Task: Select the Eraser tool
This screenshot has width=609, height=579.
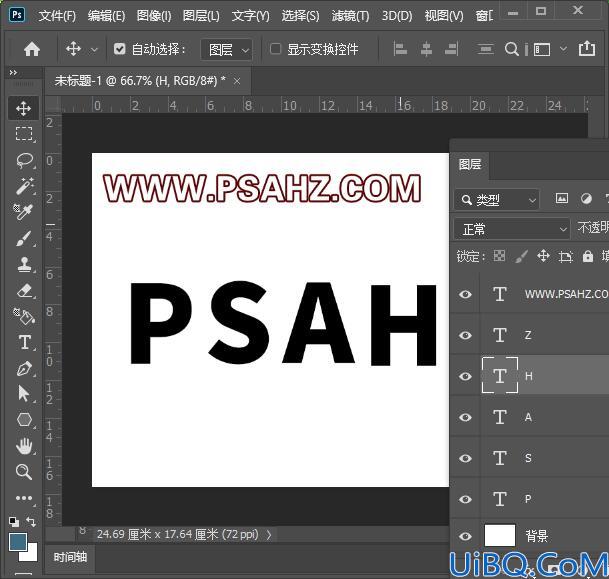Action: click(24, 290)
